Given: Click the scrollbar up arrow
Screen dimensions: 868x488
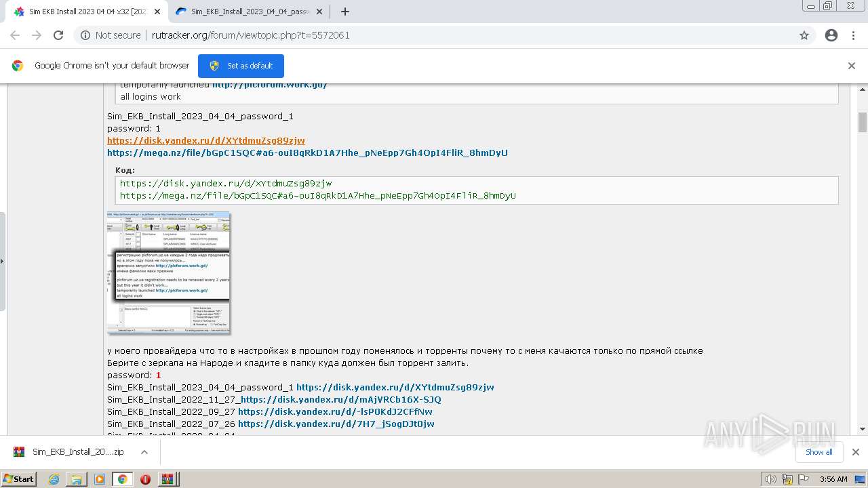Looking at the screenshot, I should point(863,89).
